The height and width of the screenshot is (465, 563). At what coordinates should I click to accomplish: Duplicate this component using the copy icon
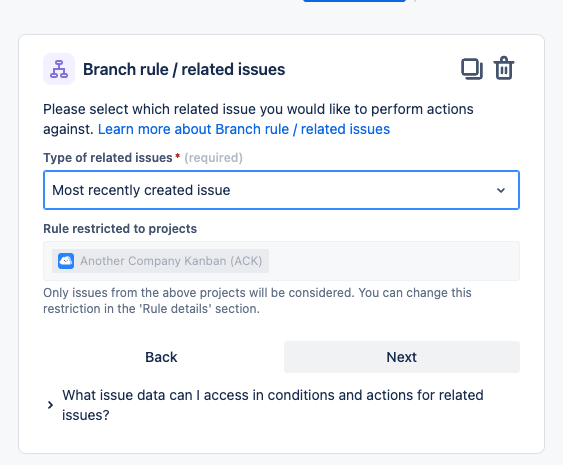(x=472, y=69)
